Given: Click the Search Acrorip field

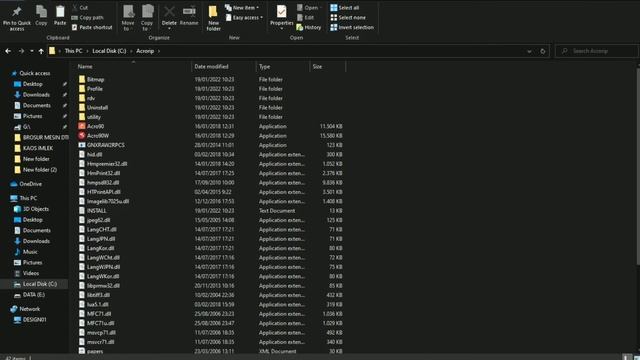Looking at the screenshot, I should point(597,51).
